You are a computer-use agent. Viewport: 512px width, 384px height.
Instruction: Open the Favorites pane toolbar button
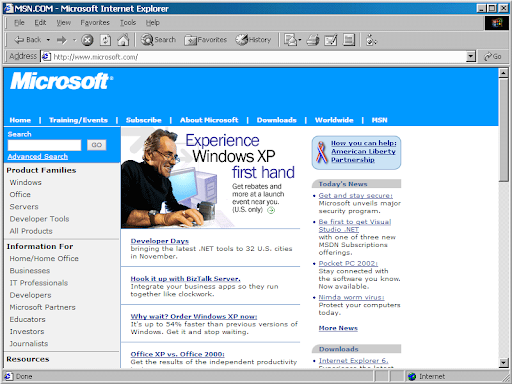pyautogui.click(x=206, y=40)
